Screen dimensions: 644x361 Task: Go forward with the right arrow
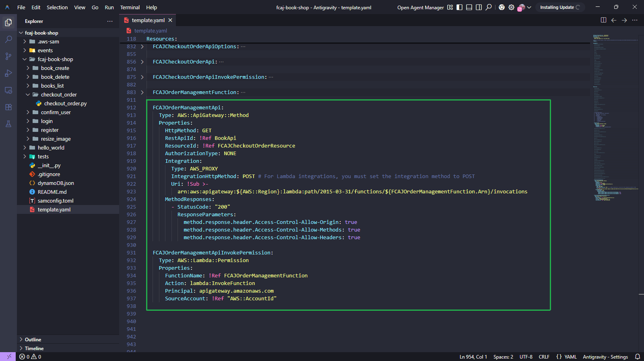coord(624,20)
